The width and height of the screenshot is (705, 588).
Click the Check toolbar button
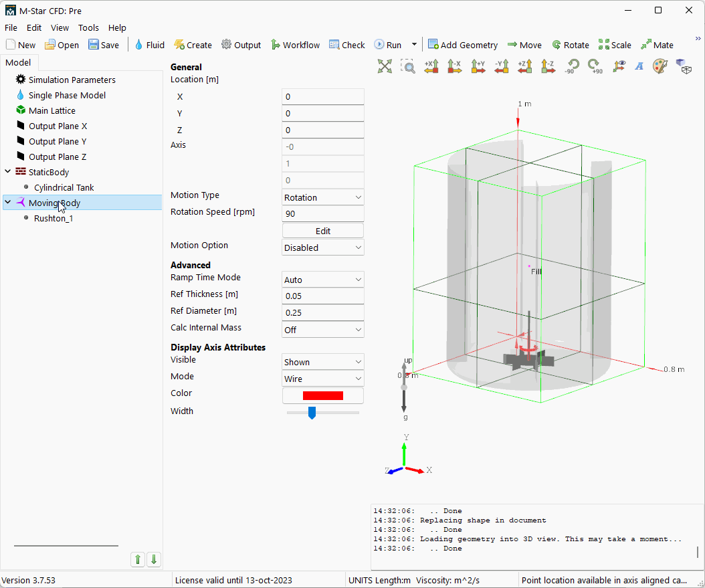[x=346, y=45]
